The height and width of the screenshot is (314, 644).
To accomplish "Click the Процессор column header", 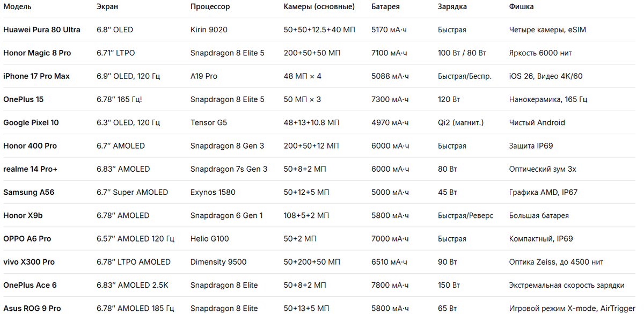I will point(210,6).
